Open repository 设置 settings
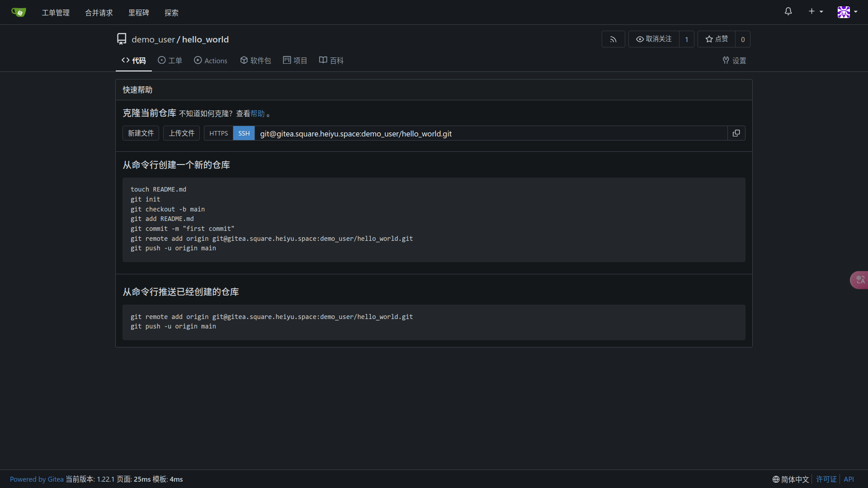Image resolution: width=868 pixels, height=488 pixels. pos(734,61)
